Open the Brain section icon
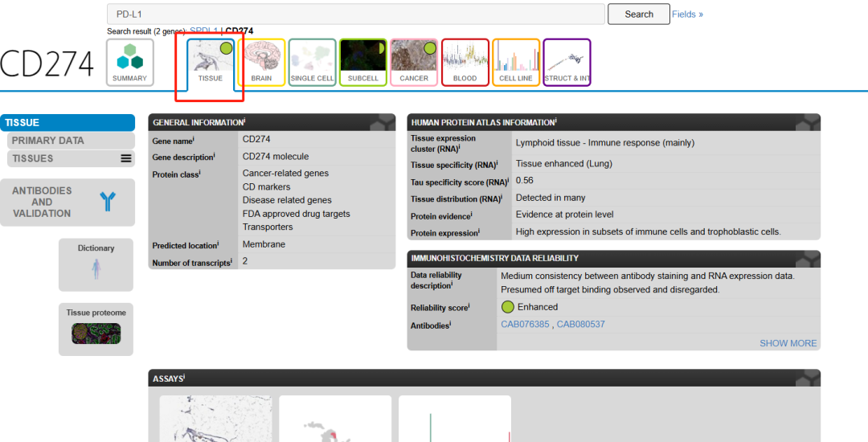Screen dimensions: 868x442 261,62
